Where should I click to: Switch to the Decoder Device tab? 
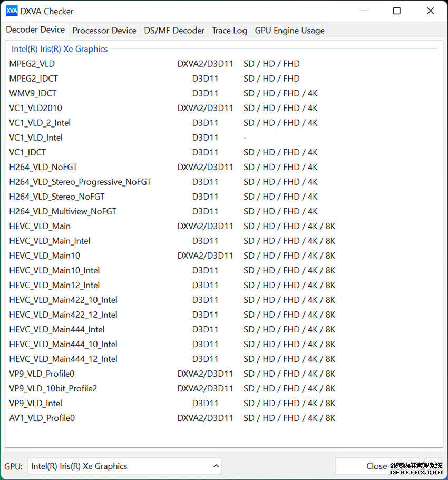point(35,30)
